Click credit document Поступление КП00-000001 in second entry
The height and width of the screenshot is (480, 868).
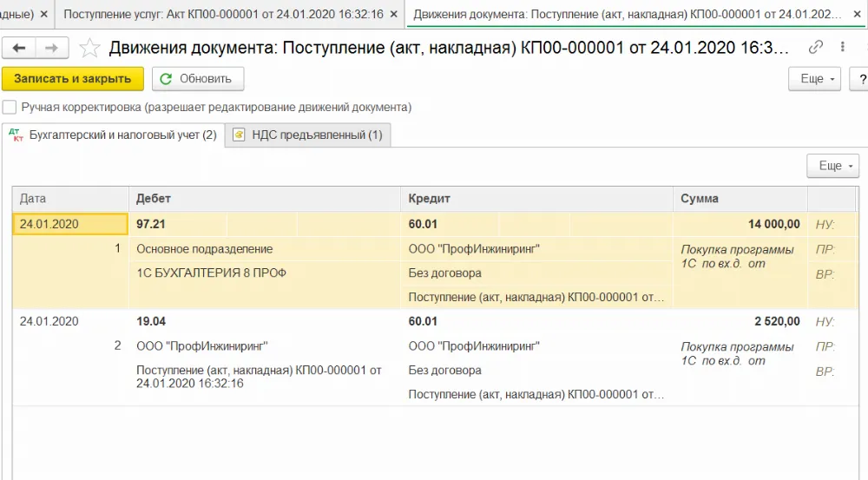click(x=536, y=394)
